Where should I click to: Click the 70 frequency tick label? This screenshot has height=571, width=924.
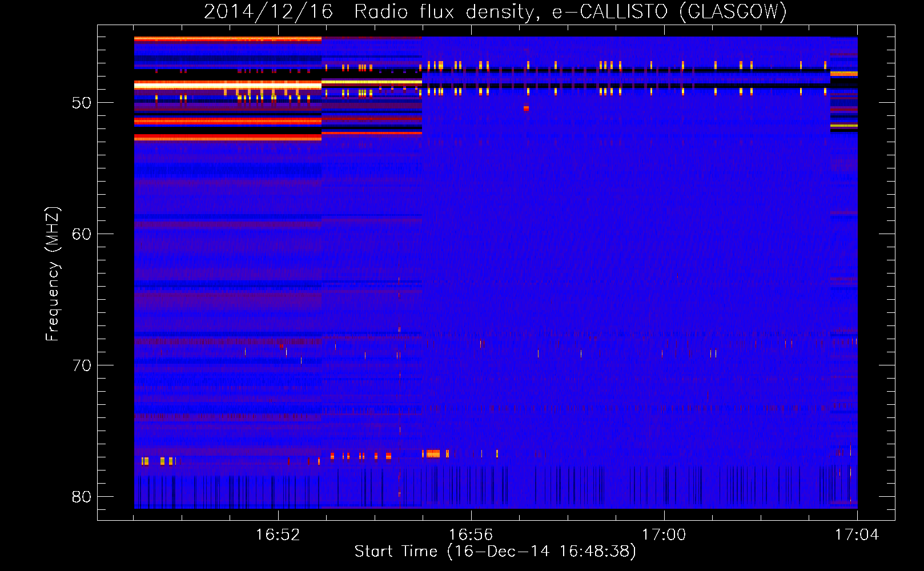(82, 365)
